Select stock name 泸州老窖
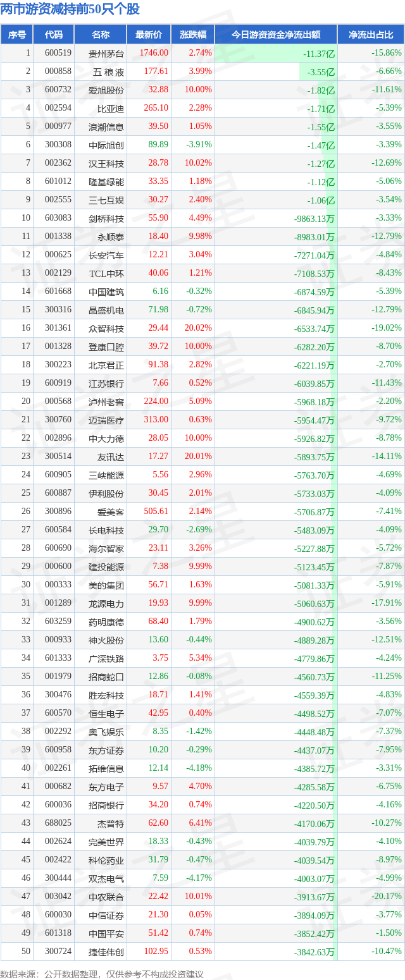Screen dimensions: 405x980 click(106, 402)
